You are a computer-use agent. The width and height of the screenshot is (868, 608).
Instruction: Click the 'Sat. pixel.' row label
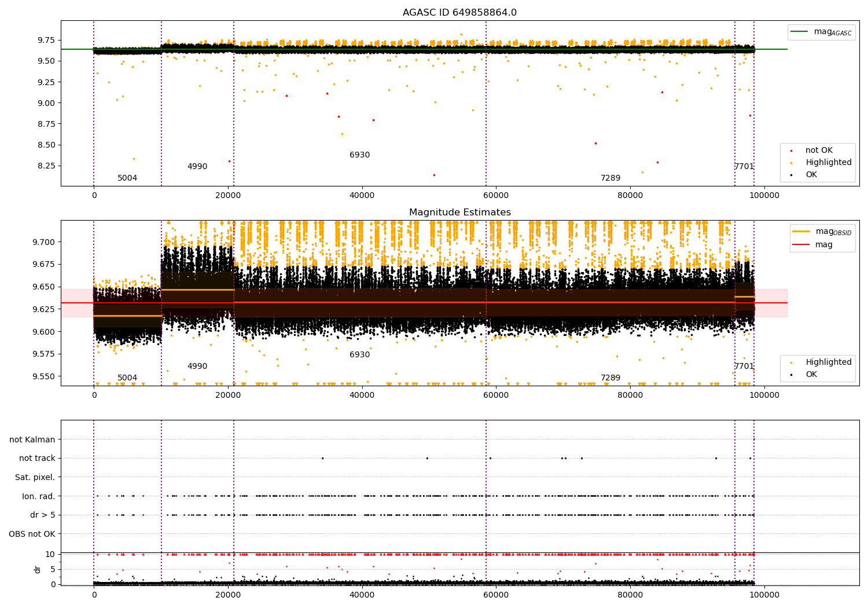click(x=35, y=478)
